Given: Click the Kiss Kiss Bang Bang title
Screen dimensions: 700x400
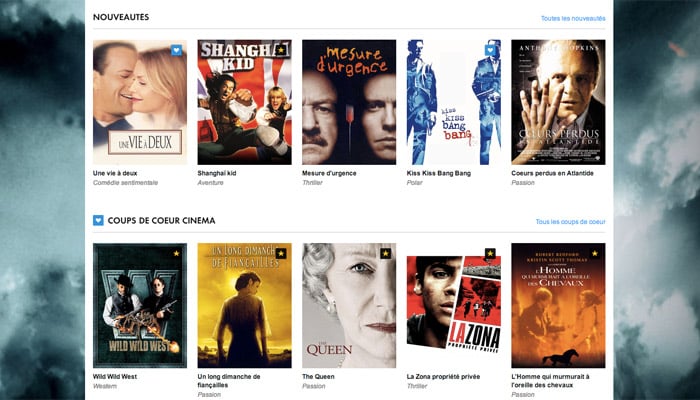Looking at the screenshot, I should click(438, 173).
